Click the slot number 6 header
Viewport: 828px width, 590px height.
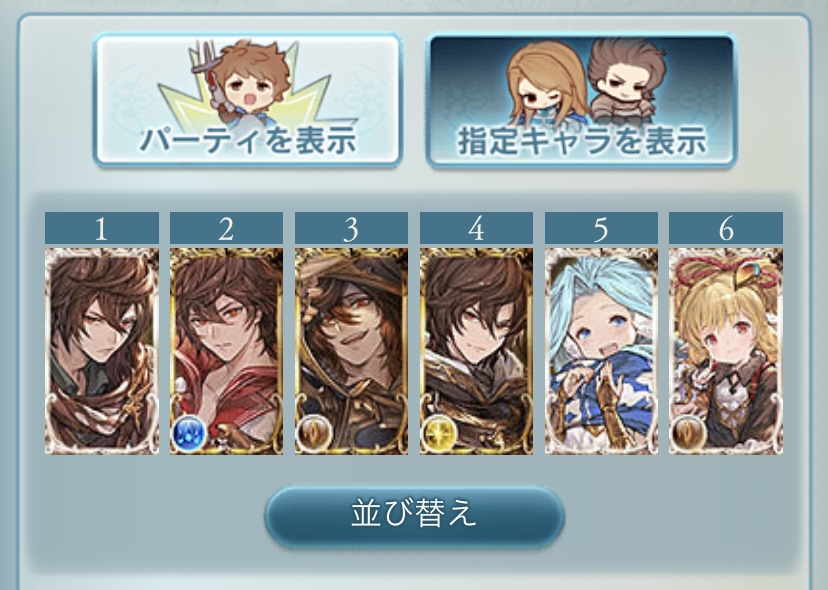(x=726, y=228)
